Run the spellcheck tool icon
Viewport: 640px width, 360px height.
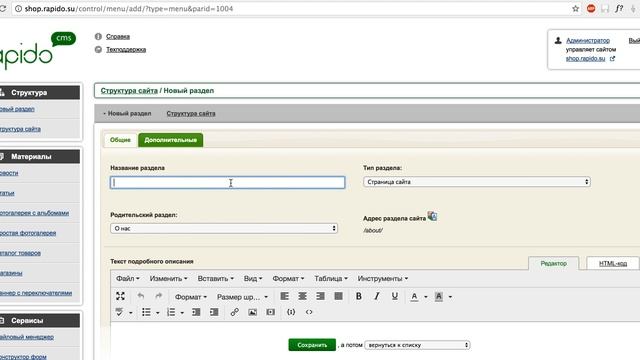point(120,312)
